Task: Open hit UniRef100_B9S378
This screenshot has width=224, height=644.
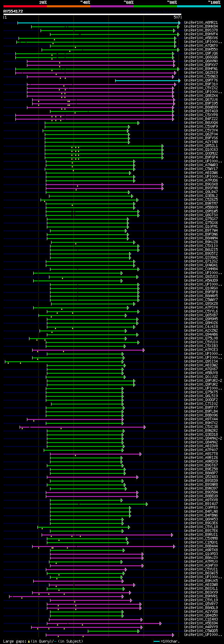Action: [x=201, y=30]
